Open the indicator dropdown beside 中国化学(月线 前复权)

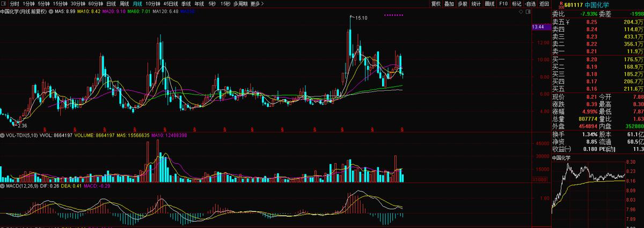pos(51,10)
